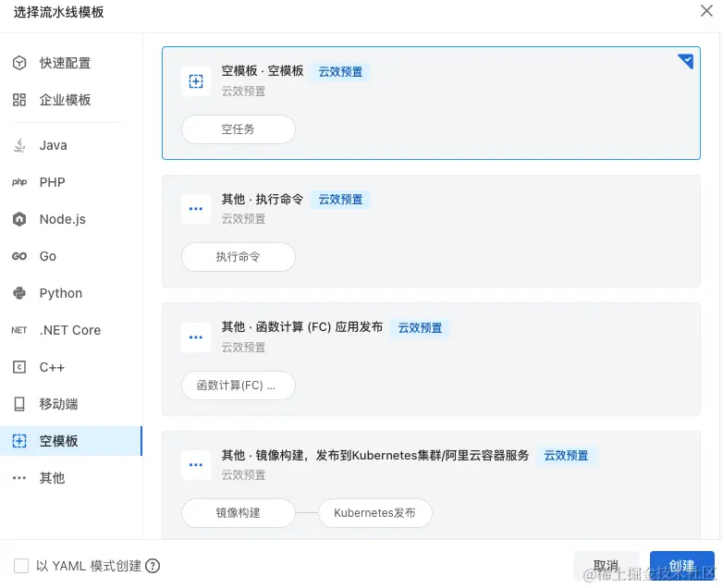The width and height of the screenshot is (723, 588).
Task: Click the Node.js hexagon icon
Action: coord(19,219)
